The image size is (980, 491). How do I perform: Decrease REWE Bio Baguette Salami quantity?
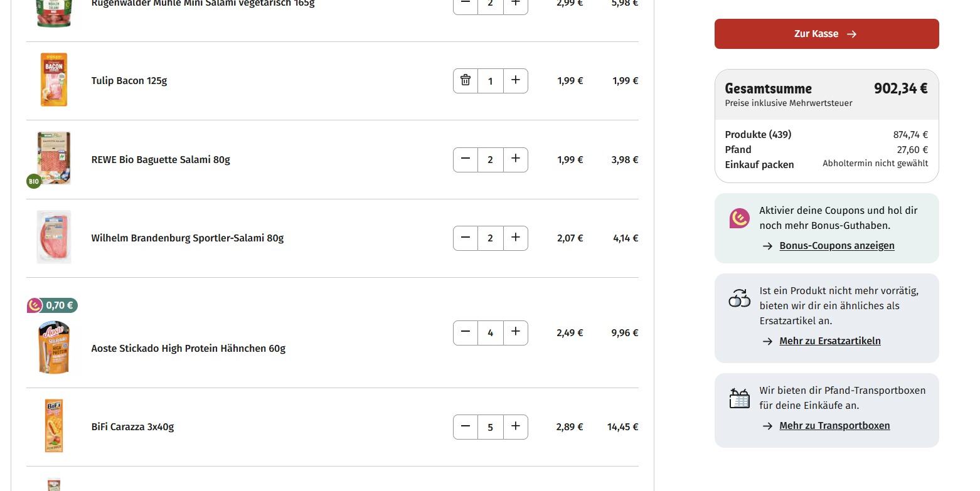(466, 159)
